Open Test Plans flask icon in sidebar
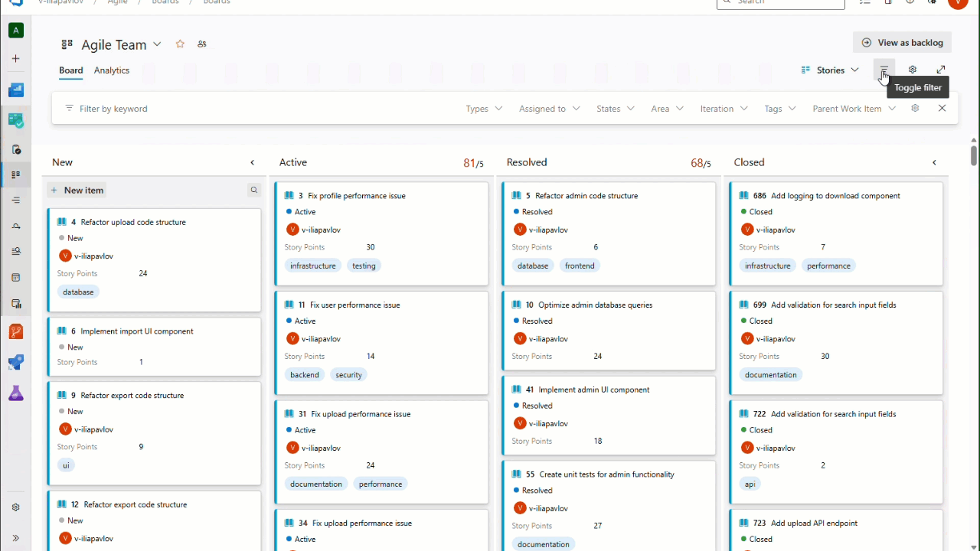Screen dimensions: 980x551 point(16,393)
